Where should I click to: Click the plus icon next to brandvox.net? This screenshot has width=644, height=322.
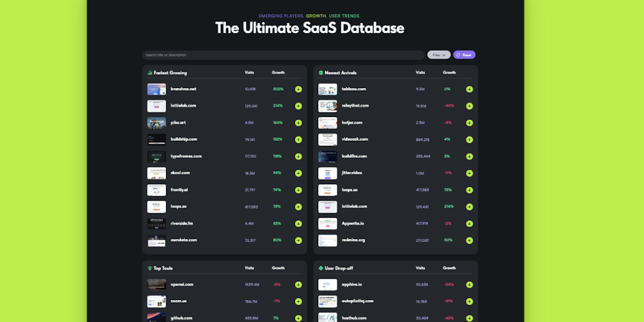(298, 89)
